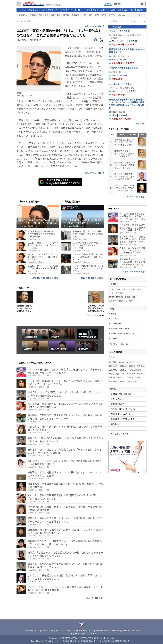Click the GACKT name link in article

pos(77,48)
